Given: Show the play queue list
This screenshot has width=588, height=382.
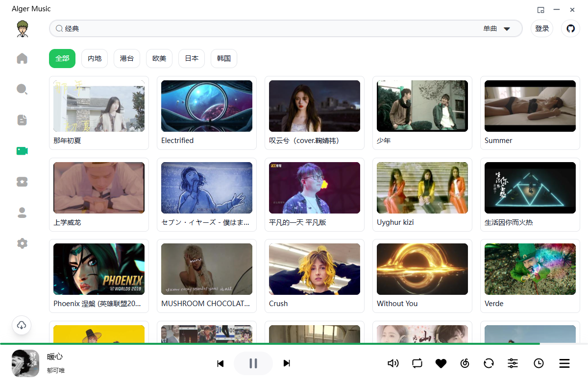Looking at the screenshot, I should pos(564,363).
